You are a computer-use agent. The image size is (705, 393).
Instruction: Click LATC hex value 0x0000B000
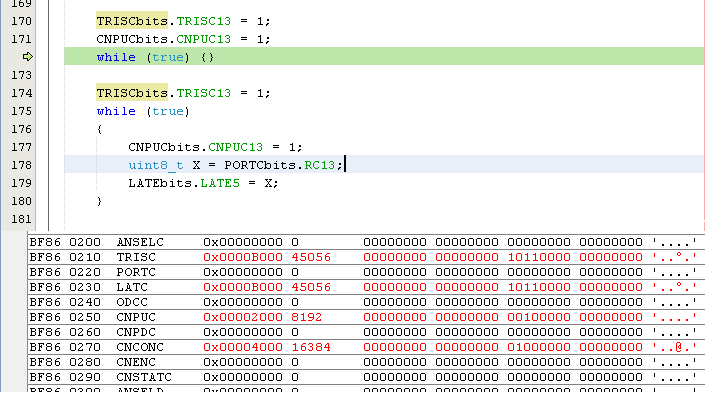tap(243, 287)
